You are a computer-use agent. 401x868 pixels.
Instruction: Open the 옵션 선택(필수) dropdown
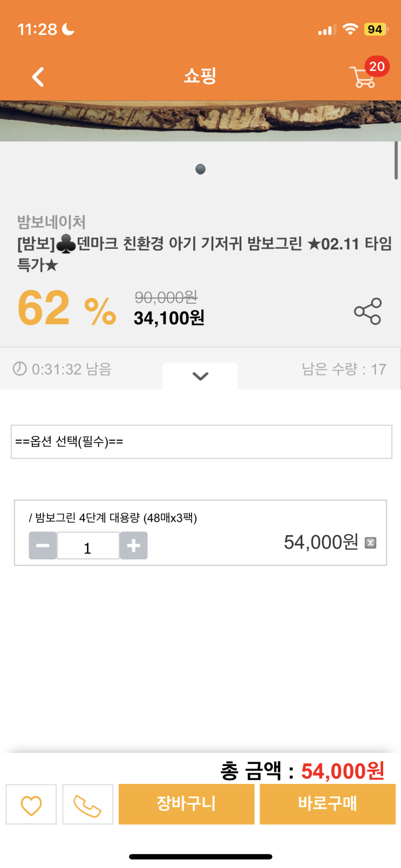[201, 442]
